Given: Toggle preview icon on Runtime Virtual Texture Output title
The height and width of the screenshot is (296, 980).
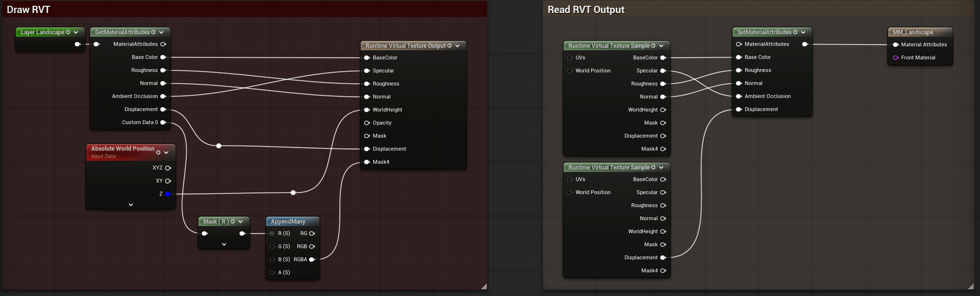Looking at the screenshot, I should (x=450, y=46).
